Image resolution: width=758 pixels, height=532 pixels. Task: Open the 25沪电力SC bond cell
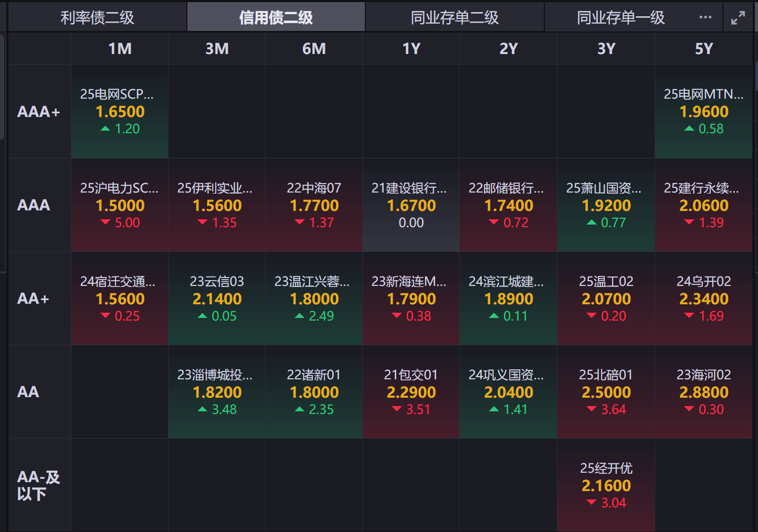click(120, 205)
